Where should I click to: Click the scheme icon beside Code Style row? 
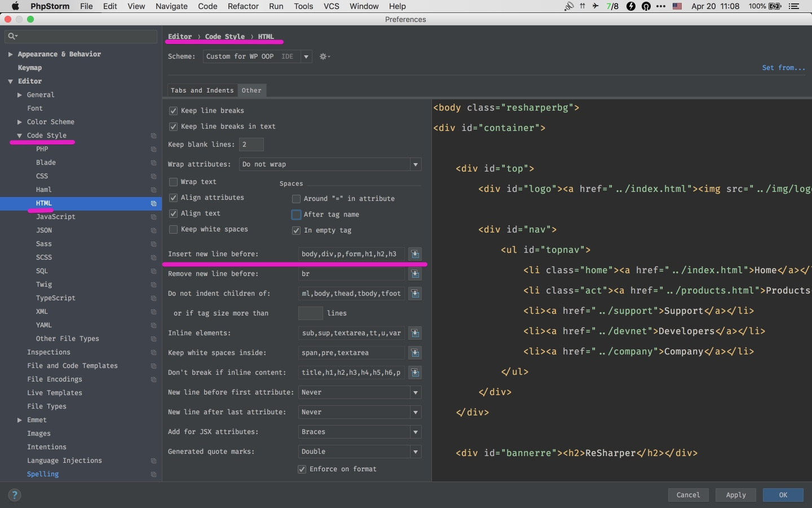click(153, 135)
